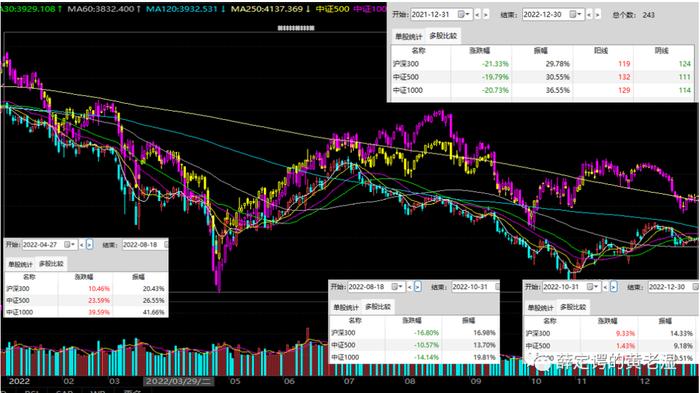This screenshot has height=393, width=700.
Task: Click highlighted next arrow beside 2022-04-27 start date
Action: pos(89,244)
